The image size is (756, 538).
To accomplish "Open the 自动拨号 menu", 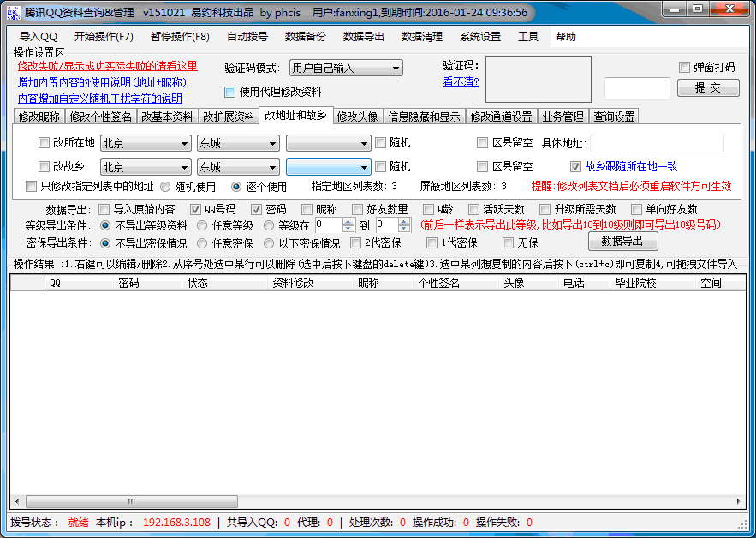I will [247, 37].
